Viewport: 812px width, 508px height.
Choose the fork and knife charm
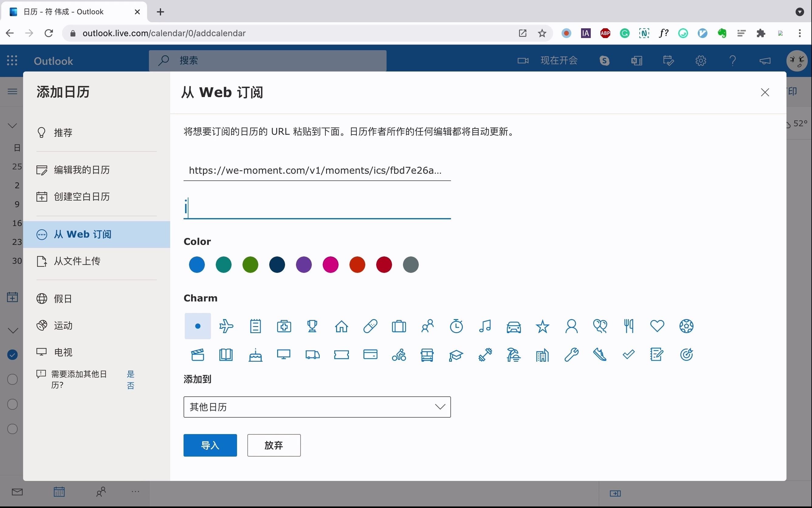[629, 326]
